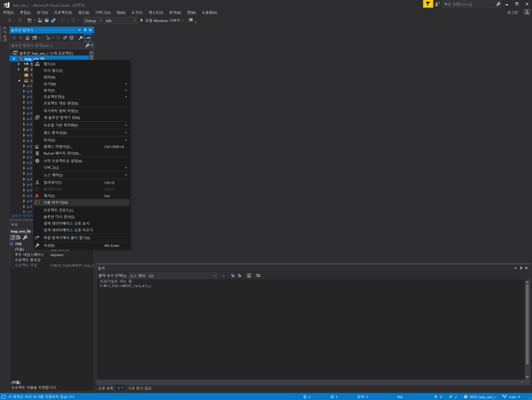The image size is (532, 400).
Task: Collapse the 기타 property category
Action: pyautogui.click(x=12, y=244)
